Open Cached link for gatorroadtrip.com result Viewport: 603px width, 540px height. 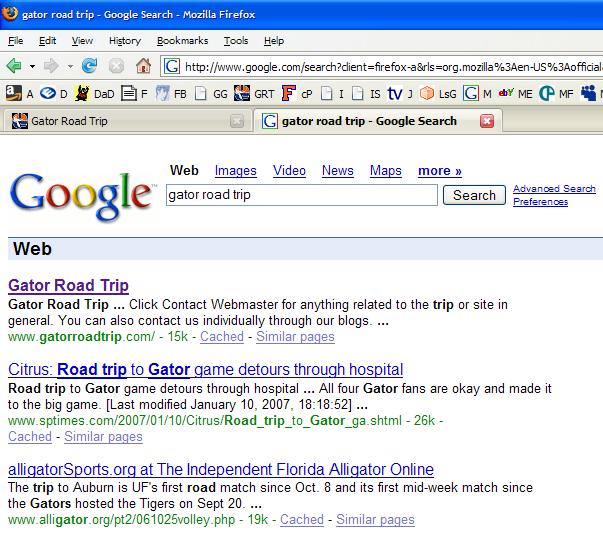[x=222, y=337]
